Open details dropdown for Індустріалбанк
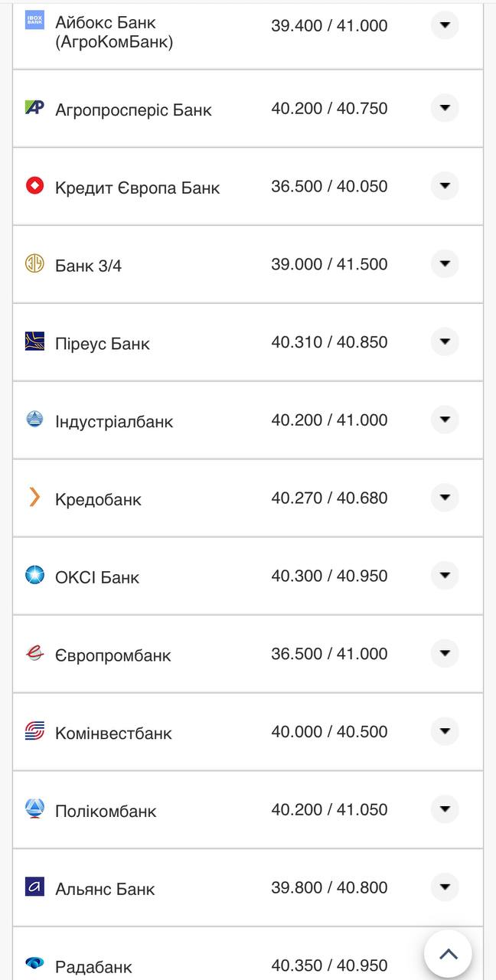 [445, 419]
